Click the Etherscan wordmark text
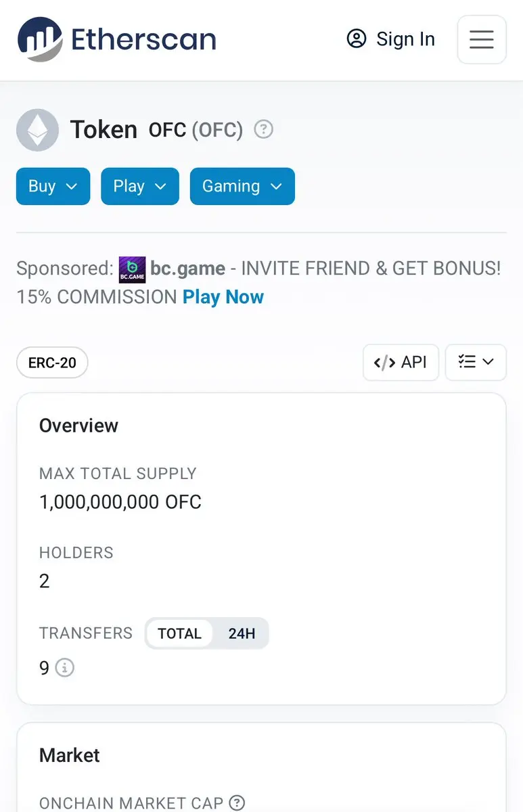Screen dimensions: 523x812 pyautogui.click(x=143, y=39)
